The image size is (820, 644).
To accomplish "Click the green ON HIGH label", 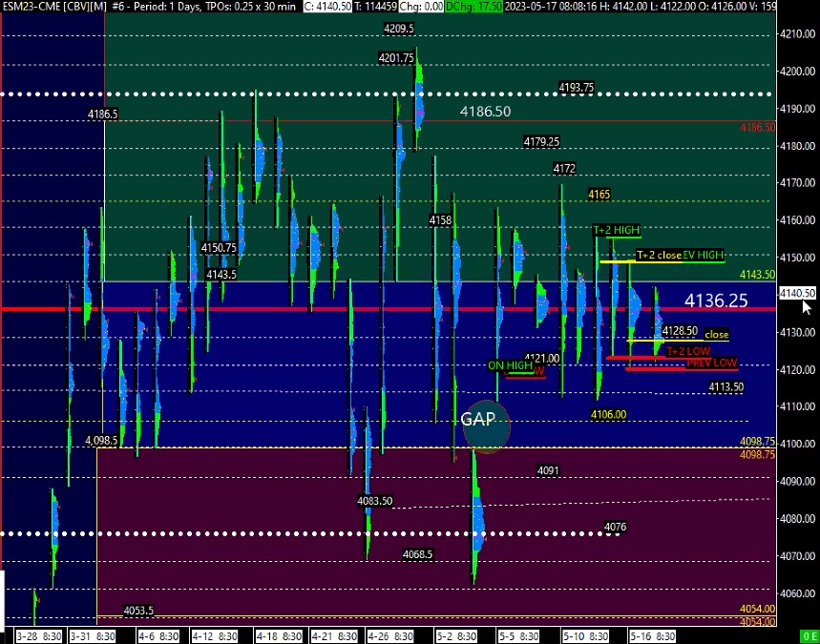I will click(x=510, y=365).
